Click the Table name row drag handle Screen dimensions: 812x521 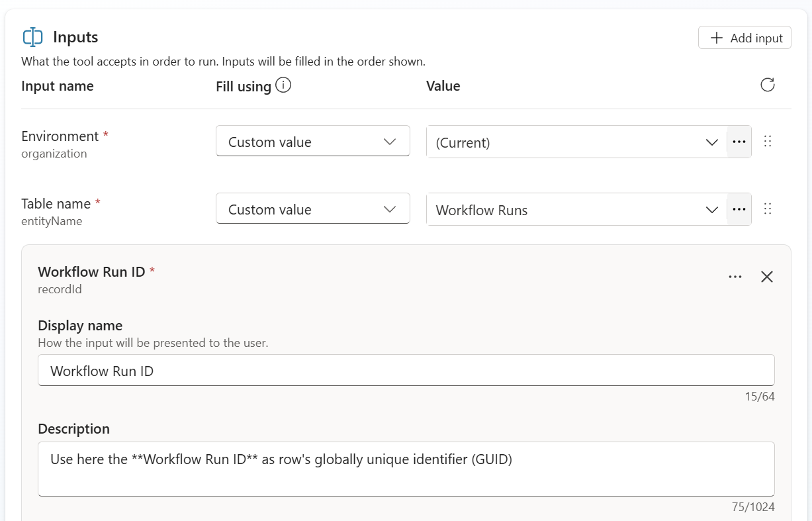pyautogui.click(x=768, y=209)
